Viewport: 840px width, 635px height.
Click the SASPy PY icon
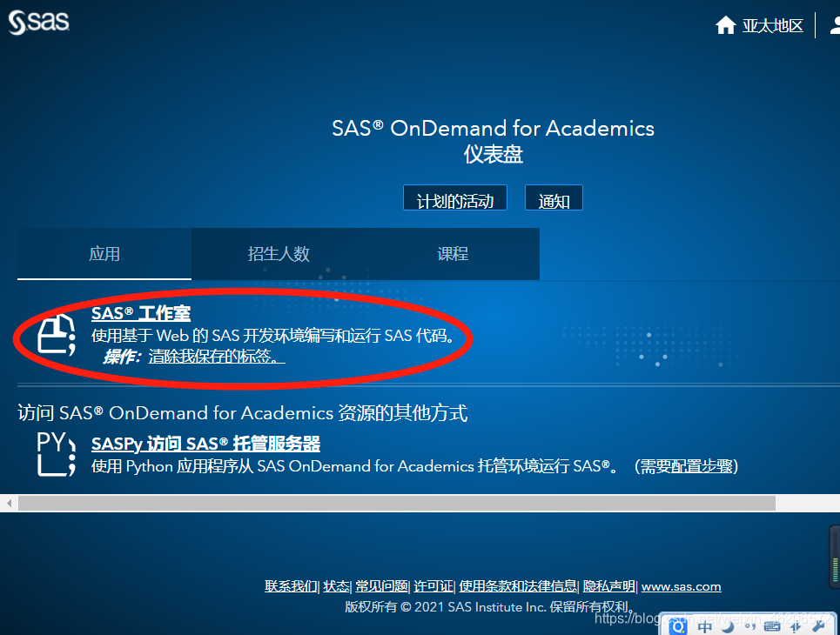[57, 454]
